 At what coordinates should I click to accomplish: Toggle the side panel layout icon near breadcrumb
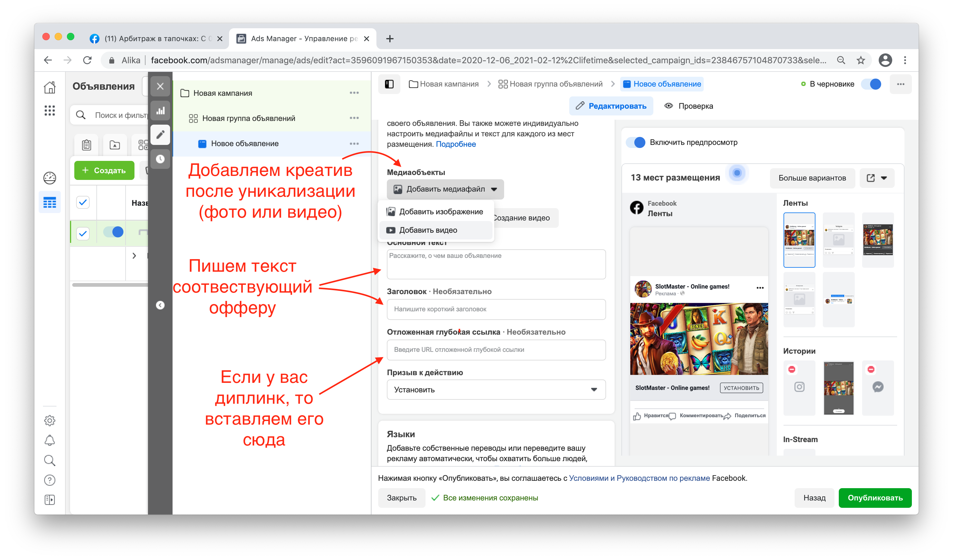point(389,84)
